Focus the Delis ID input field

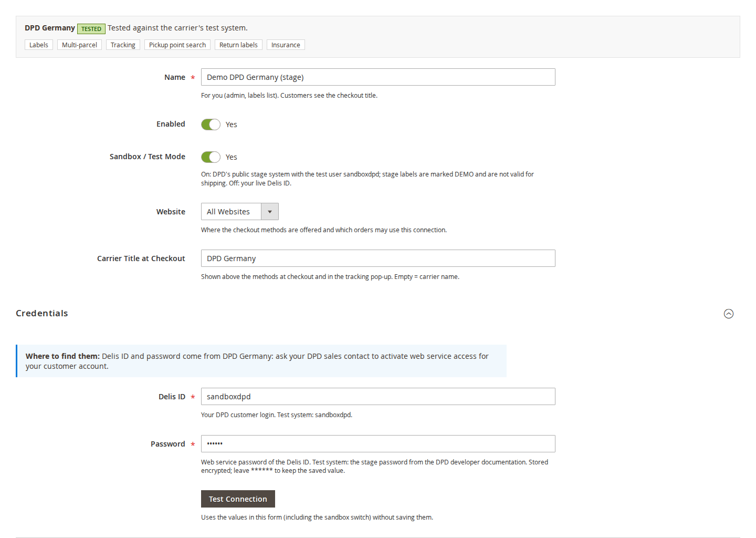[378, 397]
